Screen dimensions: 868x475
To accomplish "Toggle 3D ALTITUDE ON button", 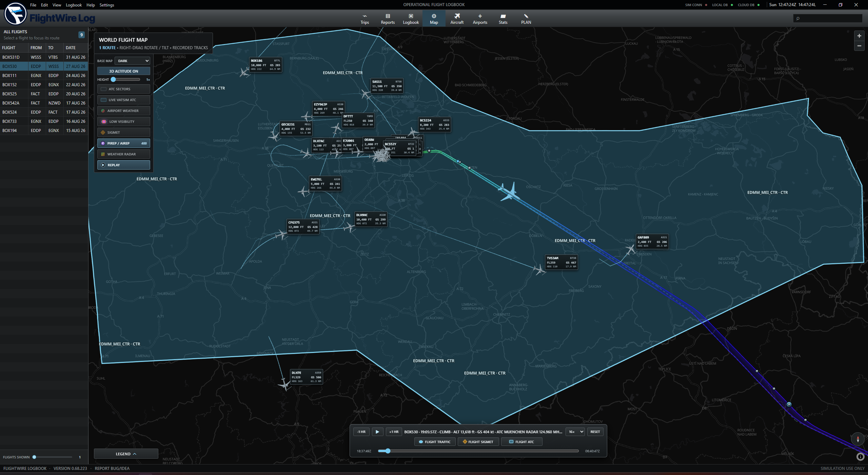I will [123, 71].
